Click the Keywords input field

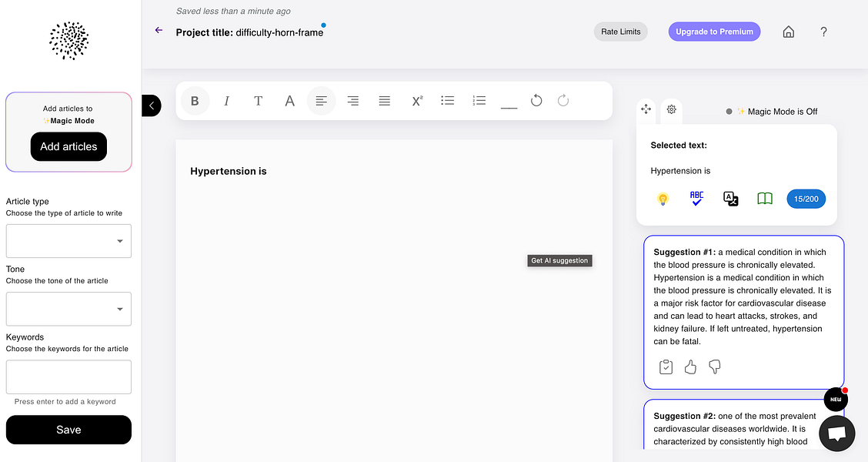point(68,377)
